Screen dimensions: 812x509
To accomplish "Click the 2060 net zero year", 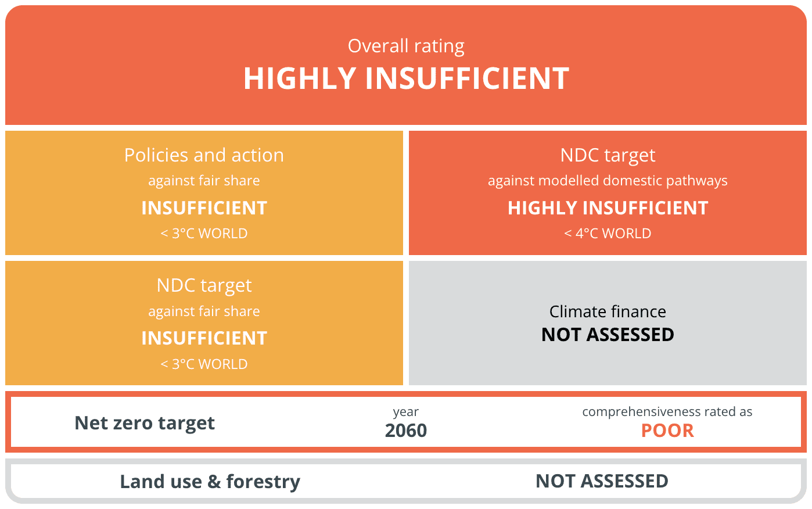I will click(406, 431).
